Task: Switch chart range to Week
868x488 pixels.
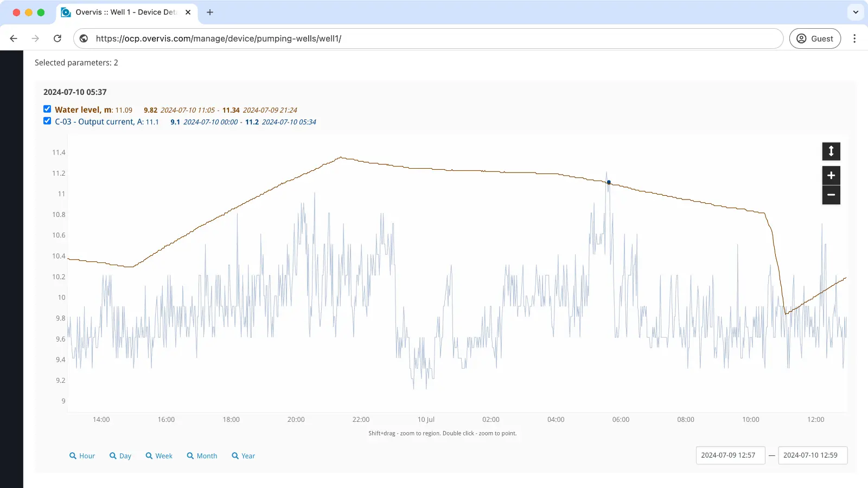Action: click(159, 456)
